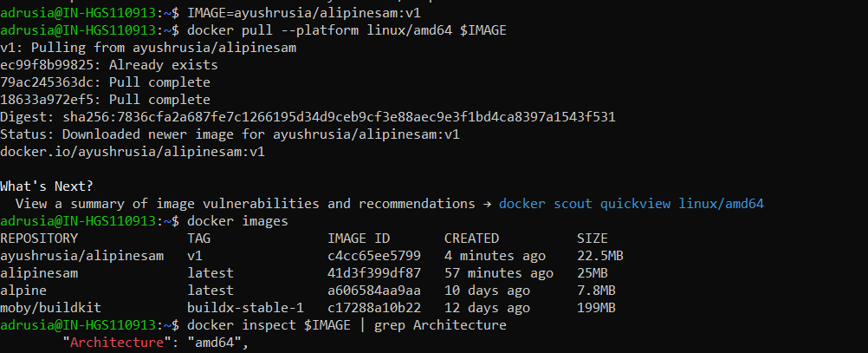The width and height of the screenshot is (868, 353).
Task: Click the "Status: Downloaded newer image" line
Action: tap(230, 134)
